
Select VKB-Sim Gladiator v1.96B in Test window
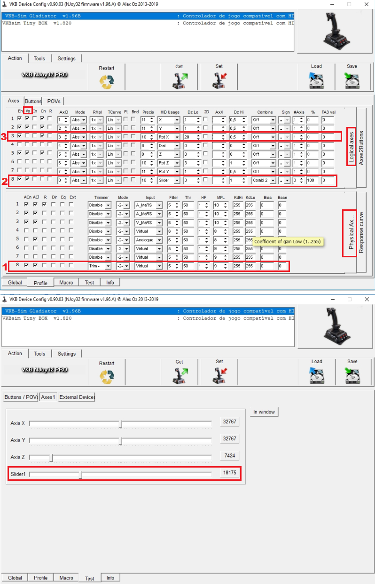(148, 311)
